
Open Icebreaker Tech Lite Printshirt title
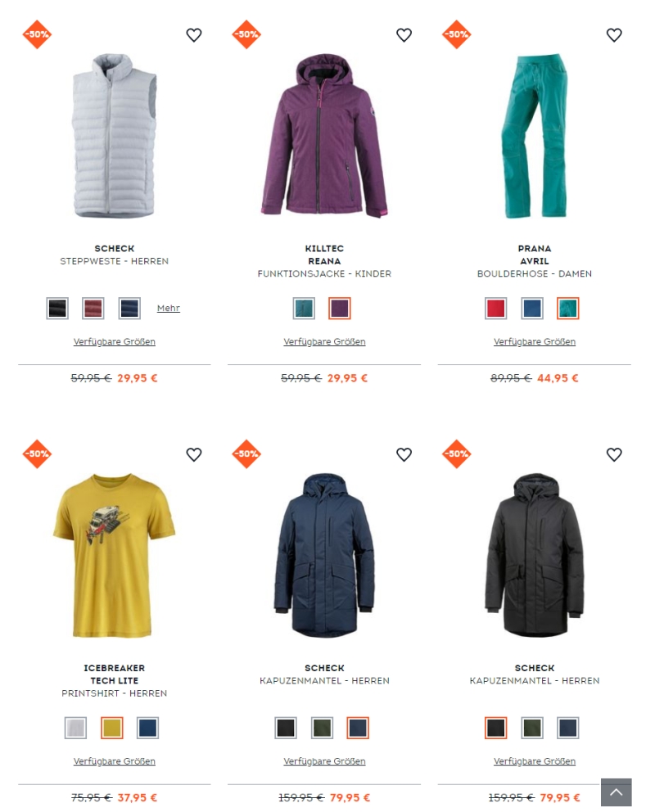pyautogui.click(x=115, y=680)
